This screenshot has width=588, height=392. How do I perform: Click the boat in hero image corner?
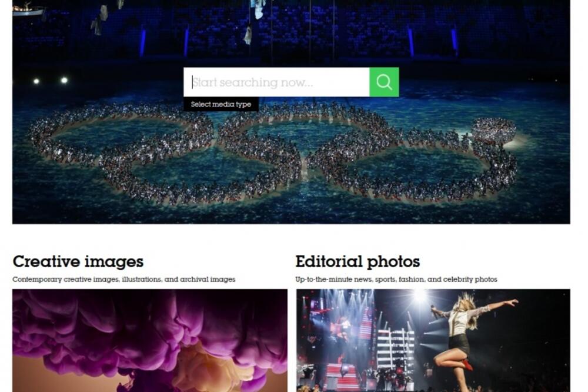tap(28, 8)
